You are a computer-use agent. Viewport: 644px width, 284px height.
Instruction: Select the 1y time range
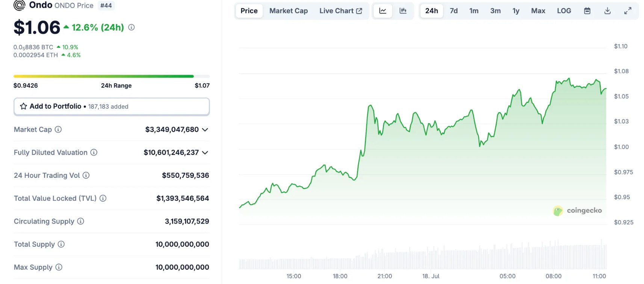tap(516, 11)
